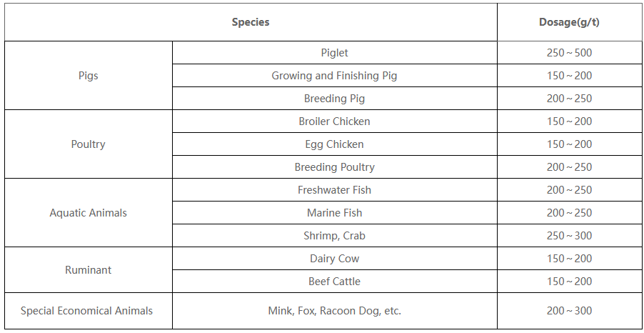Click the Growing and Finishing Pig cell
Image resolution: width=644 pixels, height=333 pixels.
point(334,76)
